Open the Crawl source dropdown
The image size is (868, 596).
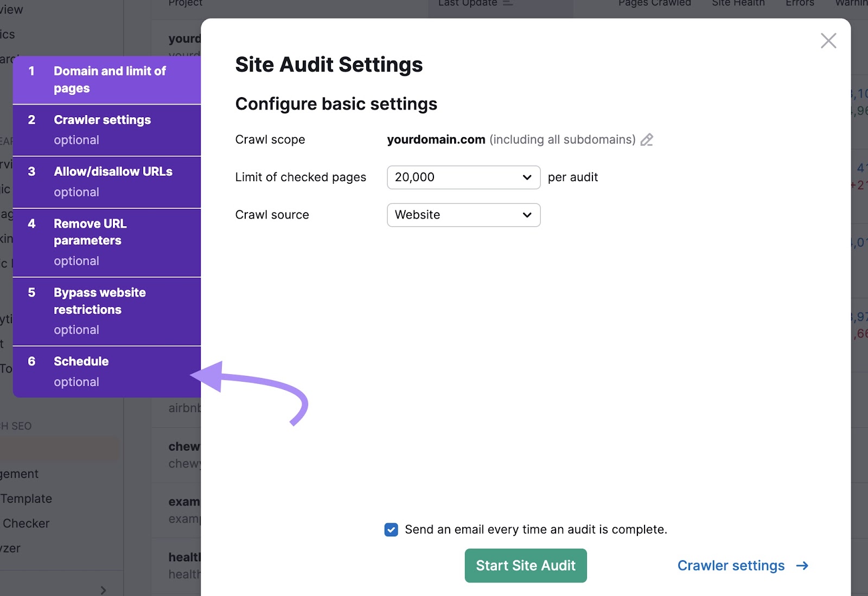tap(463, 215)
